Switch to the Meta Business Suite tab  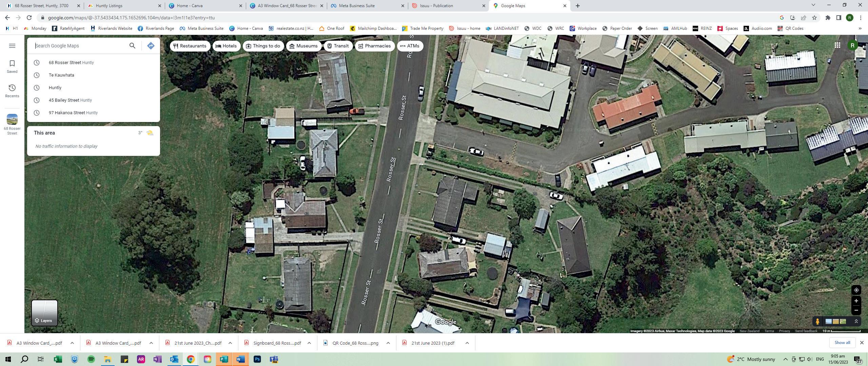click(x=357, y=6)
